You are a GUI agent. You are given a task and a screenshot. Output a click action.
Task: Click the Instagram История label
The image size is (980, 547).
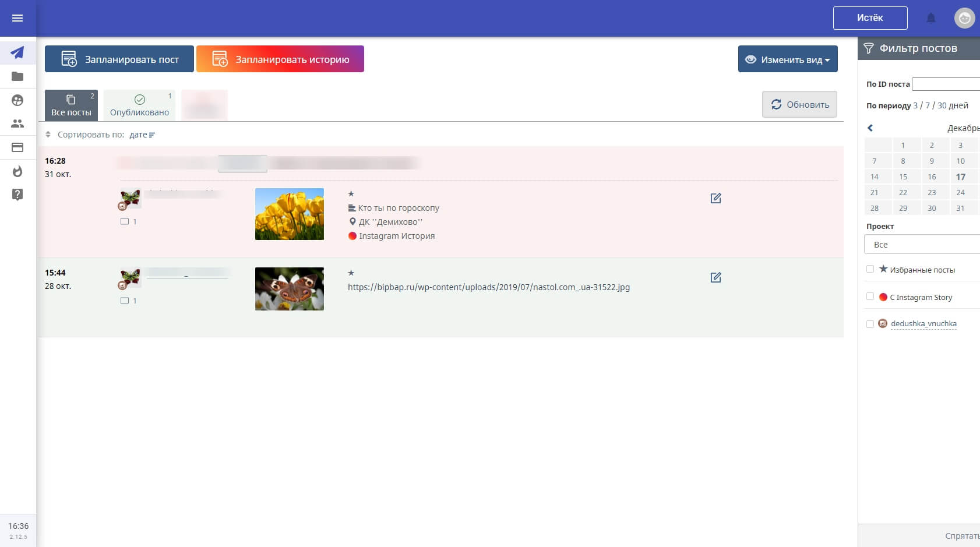tap(397, 236)
